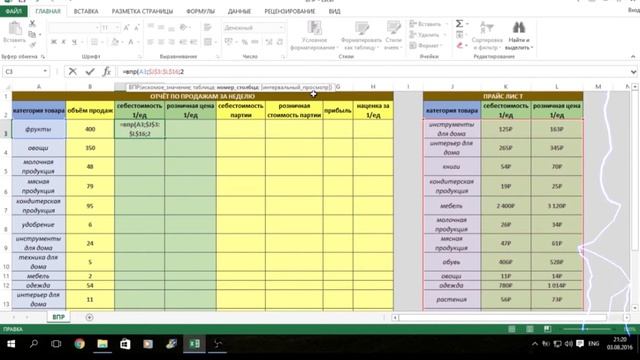Viewport: 640px width, 360px height.
Task: Click the Copy icon in clipboard group
Action: (x=32, y=35)
